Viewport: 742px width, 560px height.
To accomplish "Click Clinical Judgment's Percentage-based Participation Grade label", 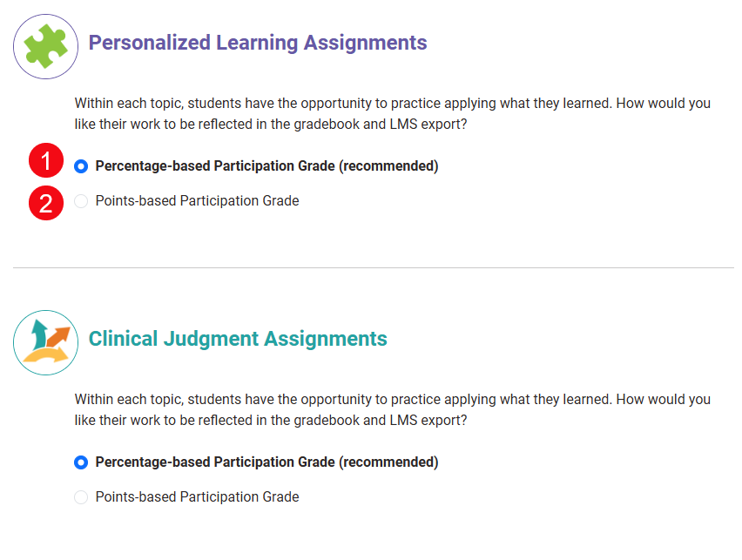I will click(x=214, y=462).
